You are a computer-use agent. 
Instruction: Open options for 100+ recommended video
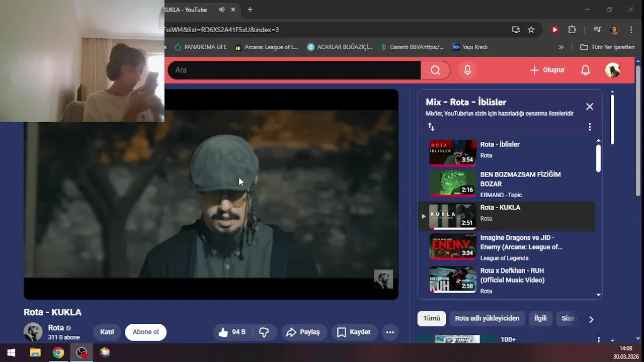[598, 340]
